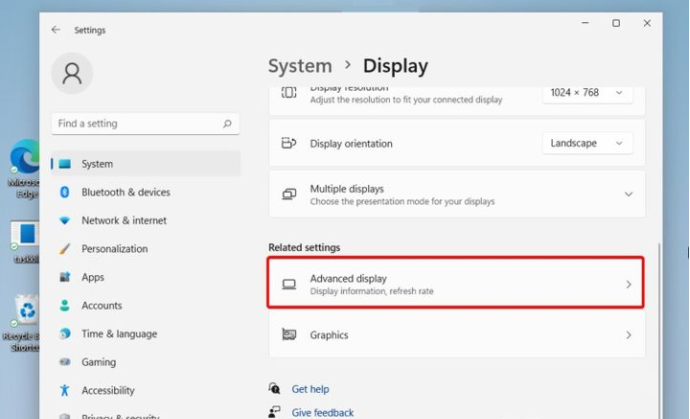Open the Landscape orientation dropdown
The image size is (690, 419).
coord(587,143)
